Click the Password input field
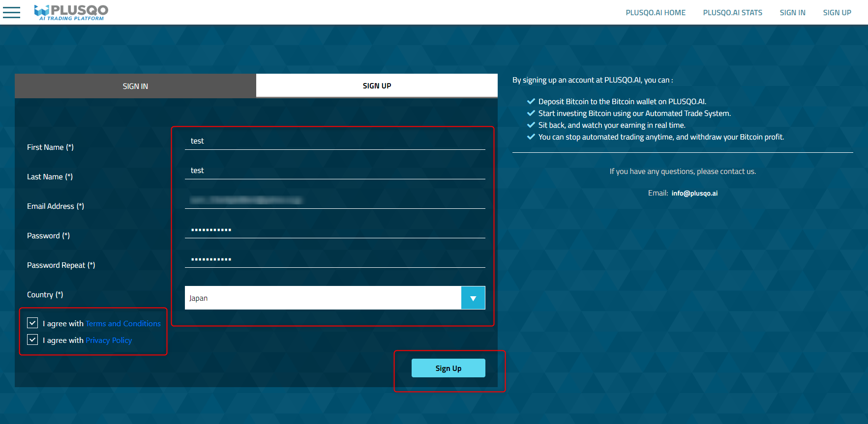This screenshot has height=424, width=868. [335, 229]
